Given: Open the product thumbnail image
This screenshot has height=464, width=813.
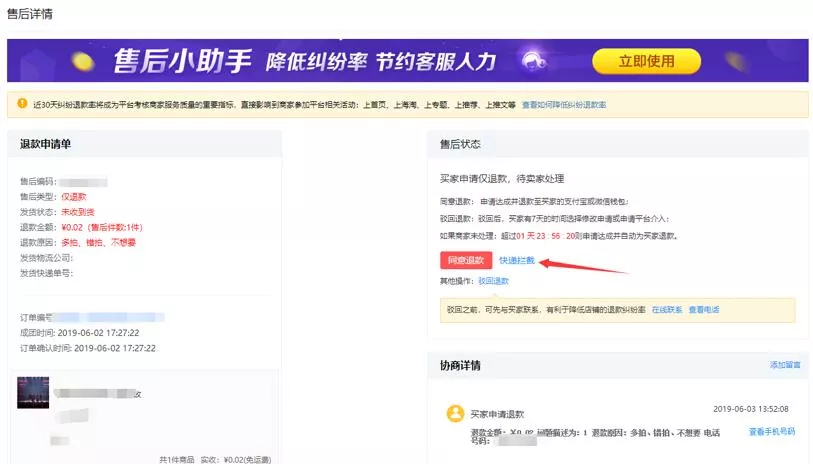Looking at the screenshot, I should pyautogui.click(x=33, y=392).
